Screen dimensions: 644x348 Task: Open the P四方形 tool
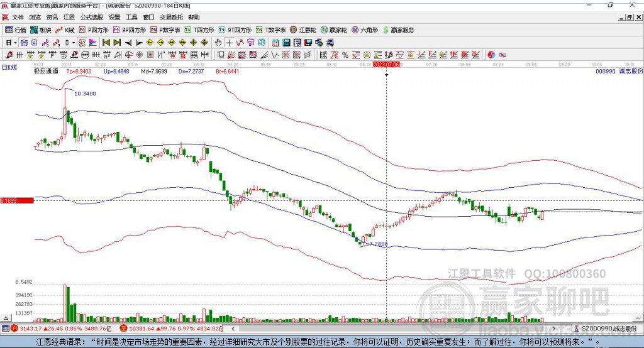pos(94,30)
